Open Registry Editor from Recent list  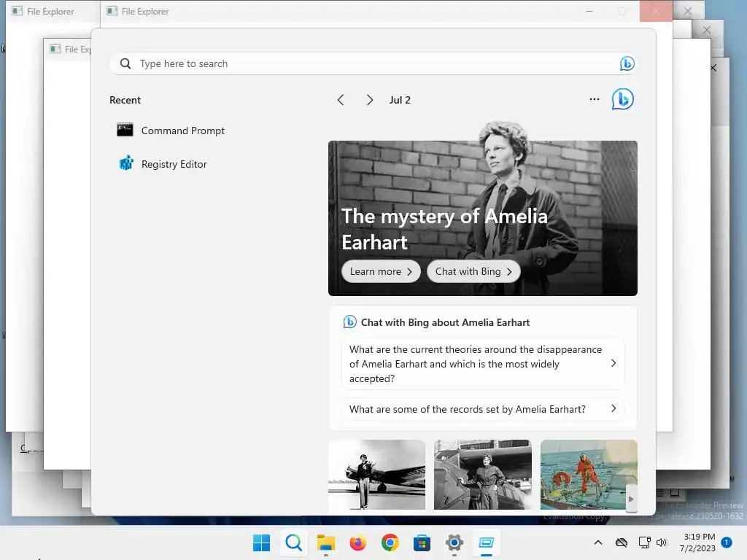click(x=163, y=164)
